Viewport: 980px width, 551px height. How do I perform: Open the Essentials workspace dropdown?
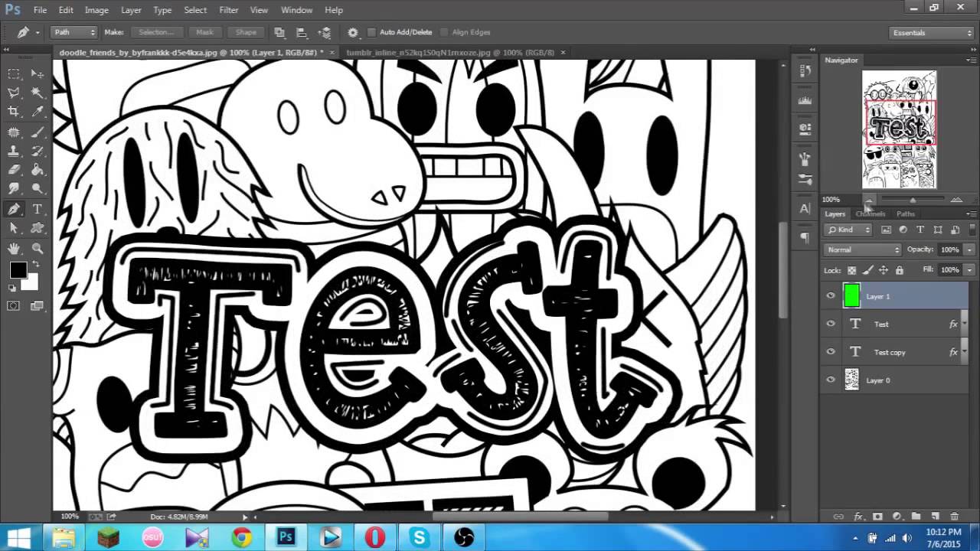[x=932, y=33]
